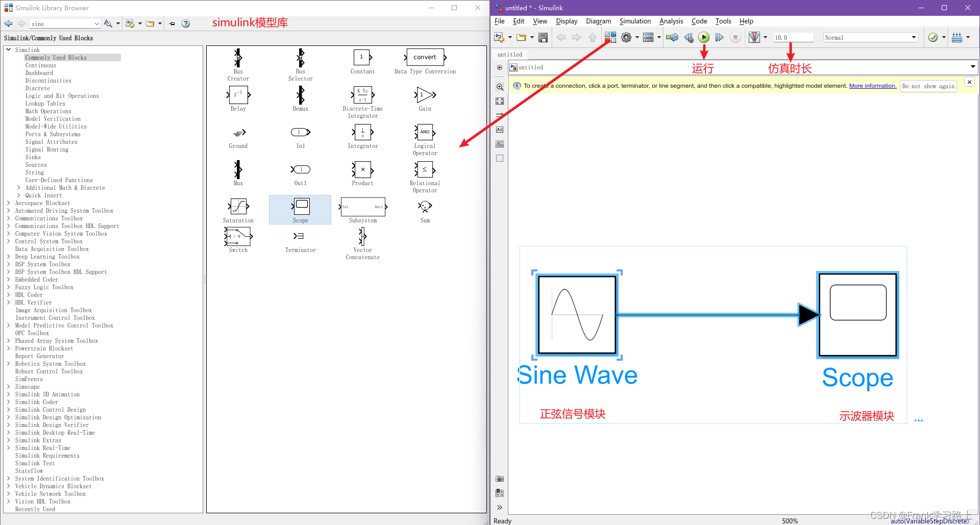Click the simulation stop time field
Image resolution: width=980 pixels, height=525 pixels.
793,37
